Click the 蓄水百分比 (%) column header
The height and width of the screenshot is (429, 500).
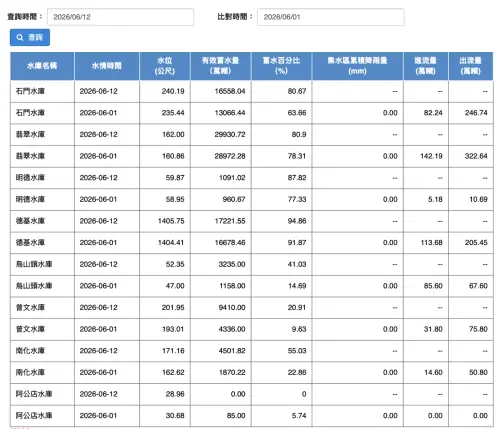point(281,66)
